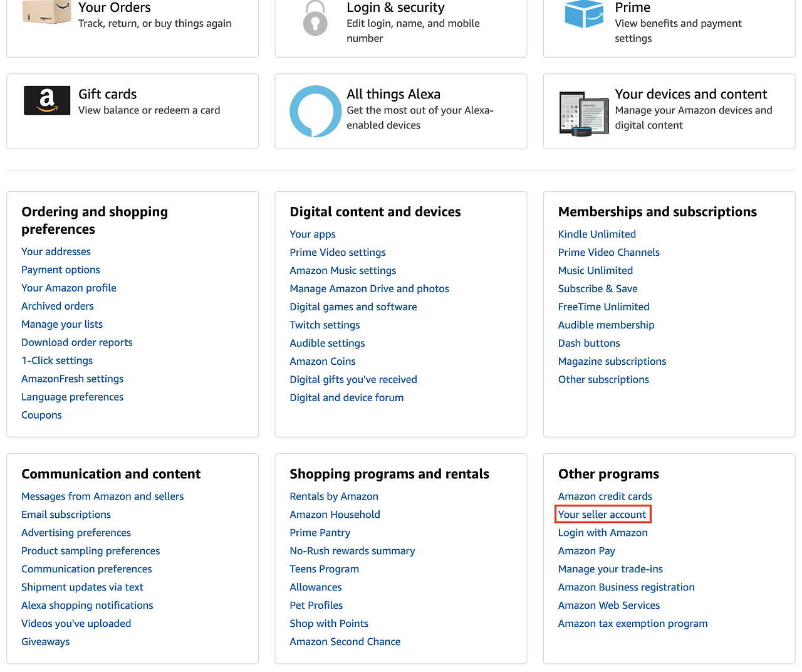Open Your addresses link
This screenshot has height=672, width=802.
56,251
